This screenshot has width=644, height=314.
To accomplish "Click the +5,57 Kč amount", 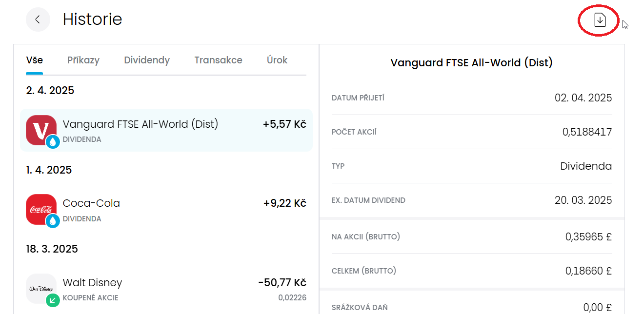I will click(x=284, y=124).
